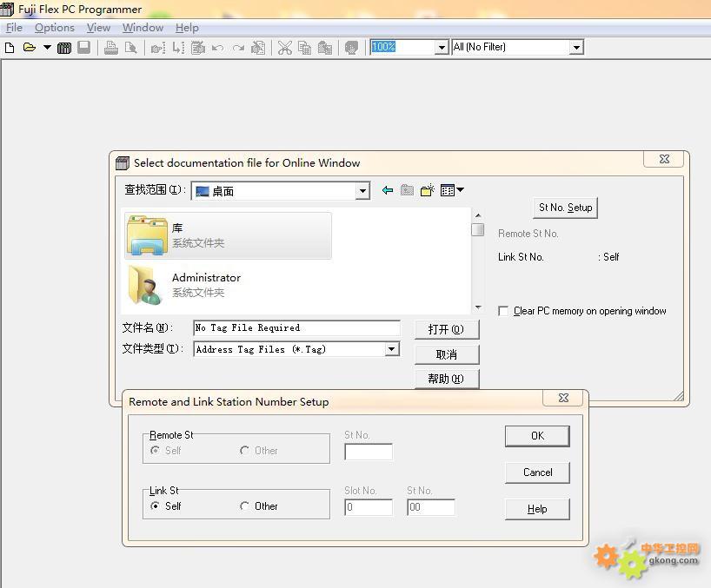Click the New file toolbar icon

(x=10, y=48)
